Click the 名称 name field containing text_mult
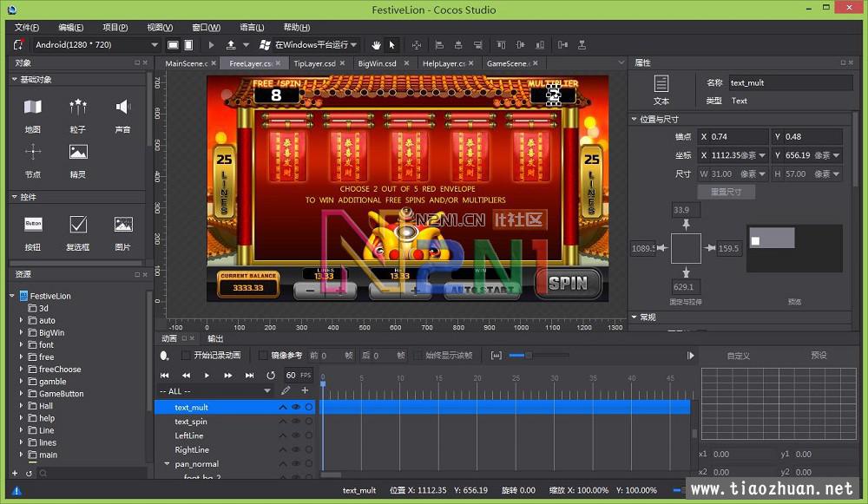The image size is (868, 504). tap(791, 83)
